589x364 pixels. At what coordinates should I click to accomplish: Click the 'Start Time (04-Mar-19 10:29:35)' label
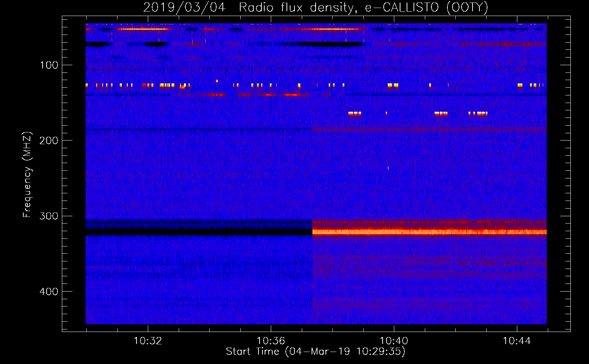pos(316,352)
